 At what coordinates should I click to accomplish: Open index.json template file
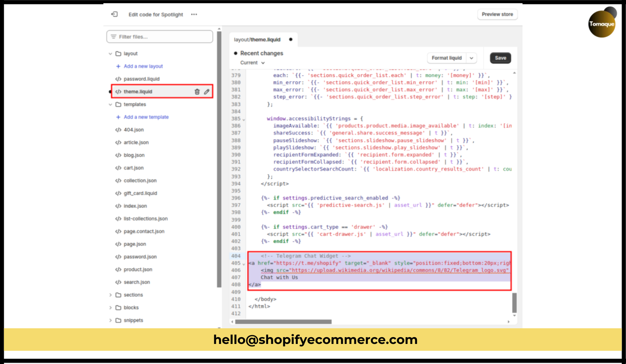[x=135, y=206]
